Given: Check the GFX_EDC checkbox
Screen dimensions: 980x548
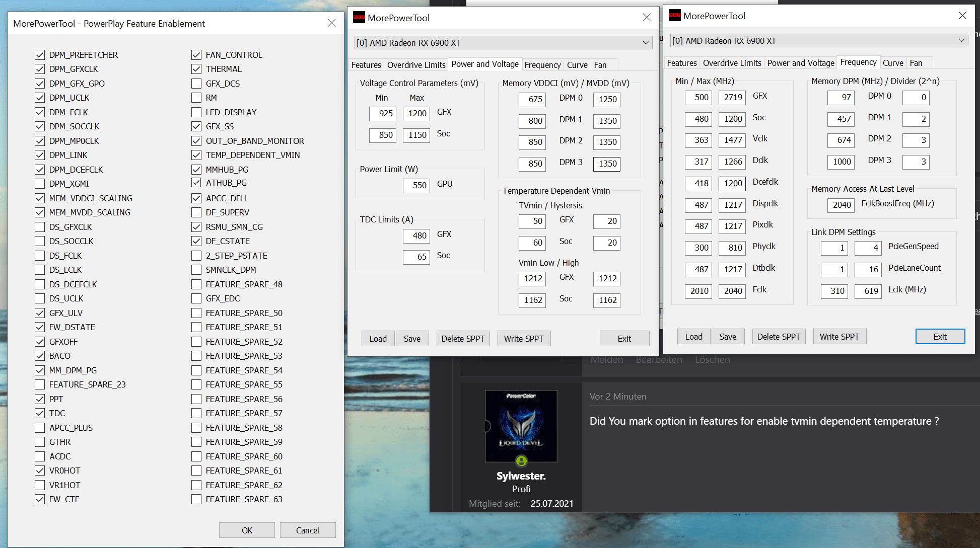Looking at the screenshot, I should 196,298.
